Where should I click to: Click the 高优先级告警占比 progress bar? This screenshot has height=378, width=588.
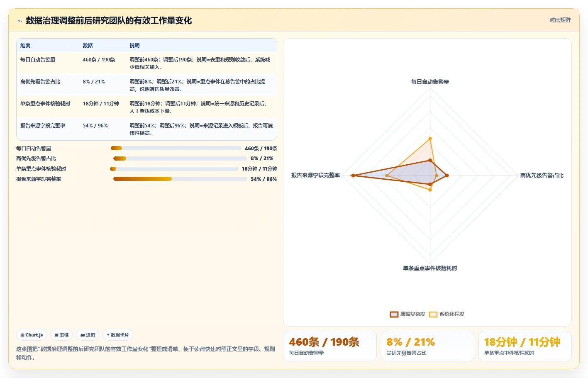tap(180, 159)
